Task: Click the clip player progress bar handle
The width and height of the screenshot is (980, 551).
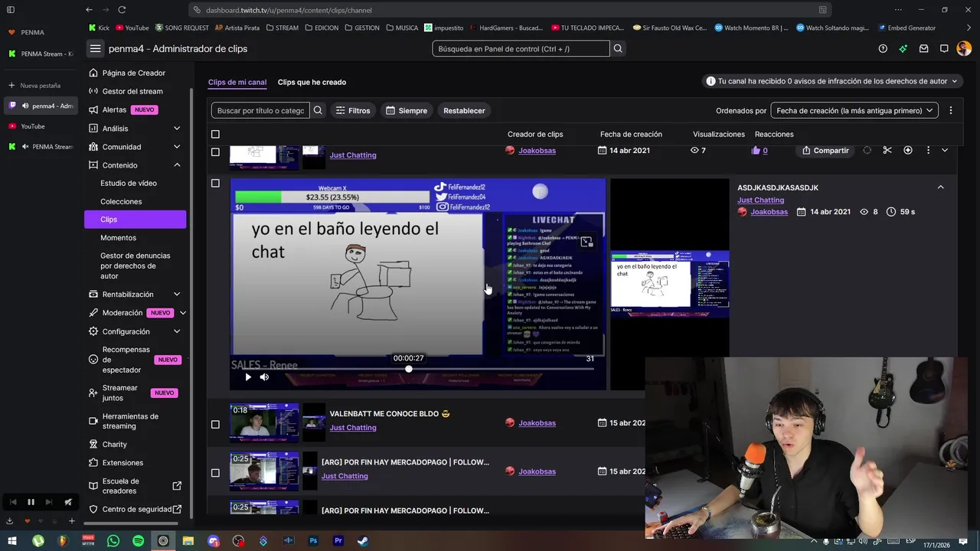Action: pyautogui.click(x=409, y=369)
